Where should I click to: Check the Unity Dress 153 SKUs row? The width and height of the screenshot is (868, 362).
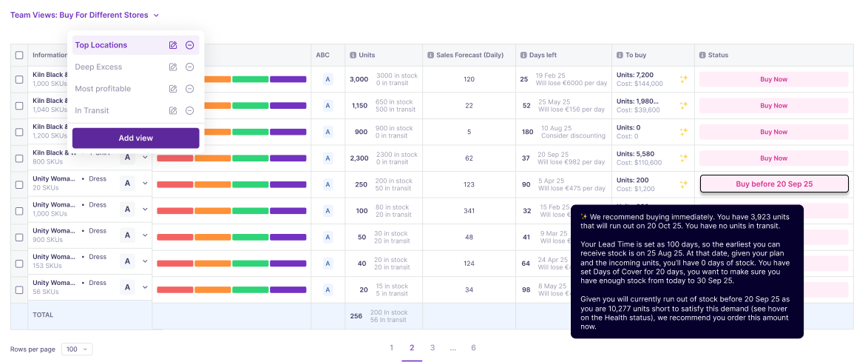coord(19,264)
